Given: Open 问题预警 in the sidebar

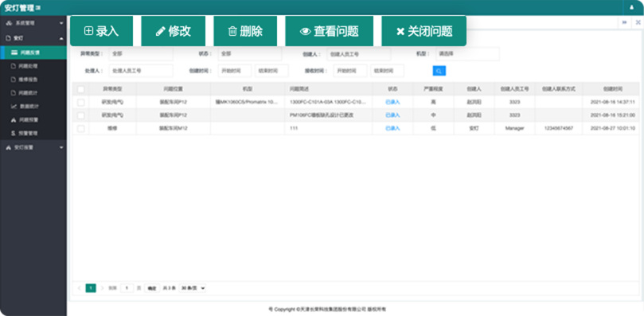Looking at the screenshot, I should point(33,120).
